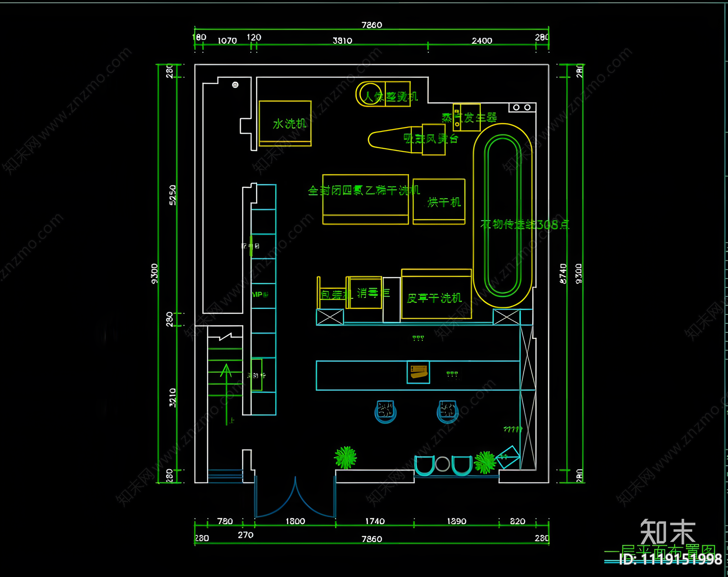Select the 7860 dimension above the plan

[372, 25]
